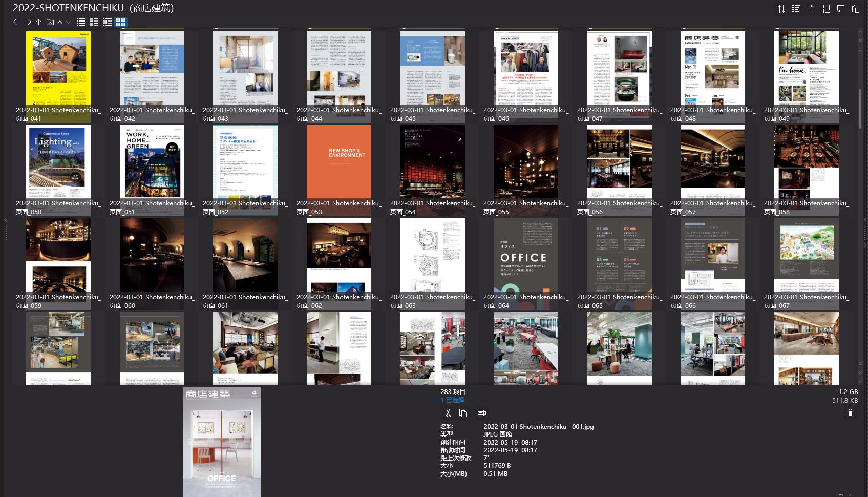This screenshot has width=868, height=497.
Task: Click the back navigation arrow
Action: [x=16, y=22]
